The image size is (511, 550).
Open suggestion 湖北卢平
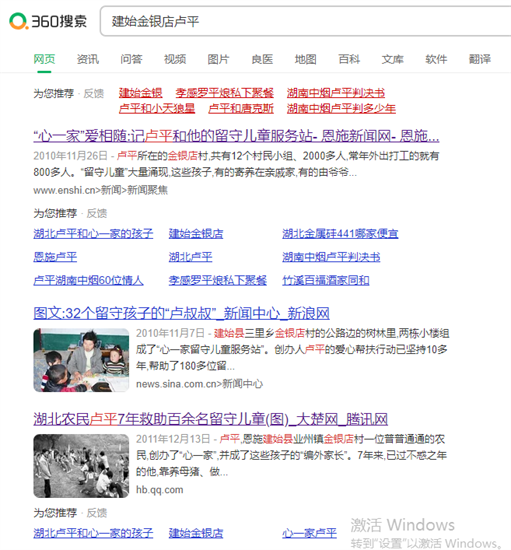190,257
